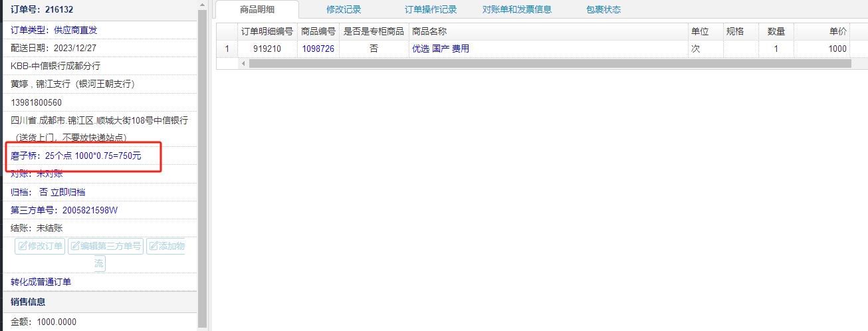Screen dimensions: 868x331
Task: Select order detail number 919210 cell
Action: (x=267, y=49)
